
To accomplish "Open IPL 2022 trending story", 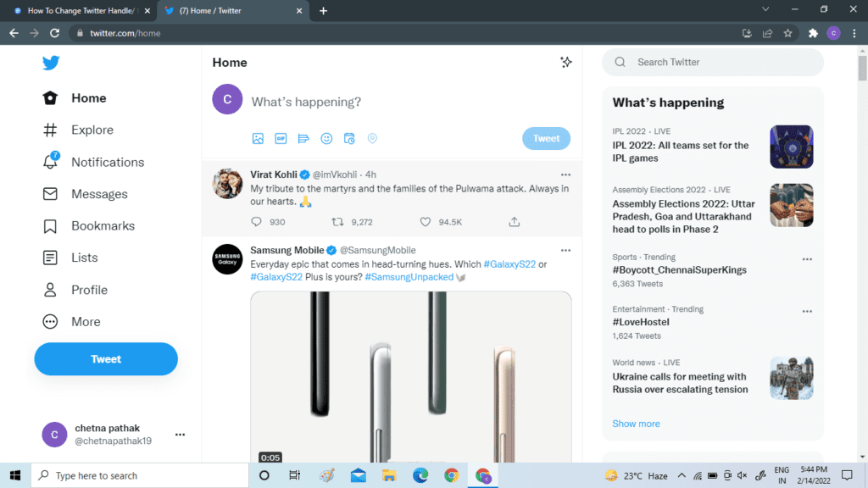I will [x=681, y=152].
